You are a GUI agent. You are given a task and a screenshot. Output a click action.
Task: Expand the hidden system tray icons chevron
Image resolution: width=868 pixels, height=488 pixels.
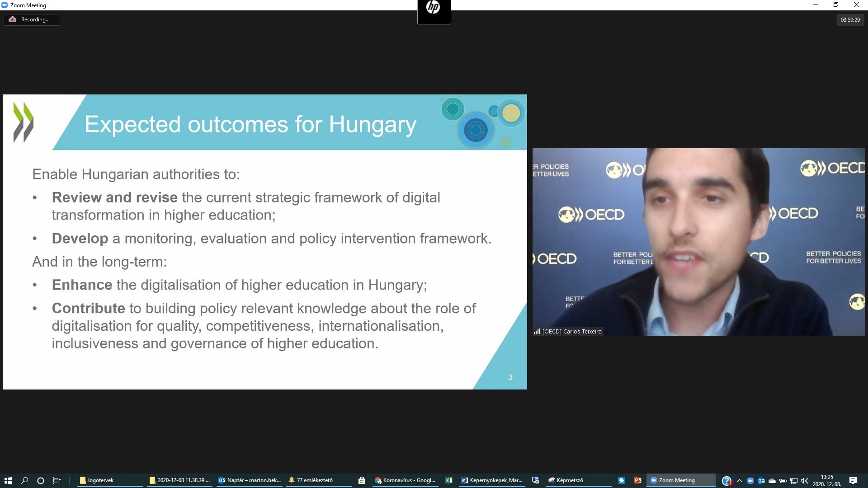739,481
